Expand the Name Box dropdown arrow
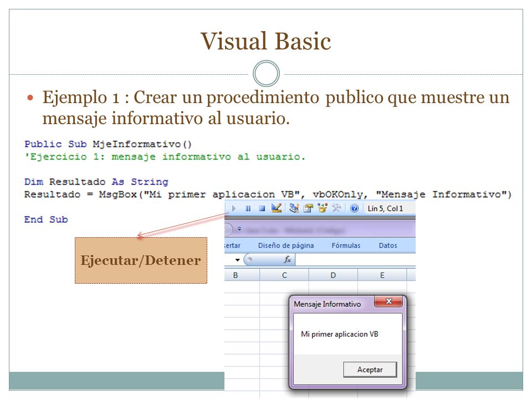The width and height of the screenshot is (532, 399). tap(237, 260)
